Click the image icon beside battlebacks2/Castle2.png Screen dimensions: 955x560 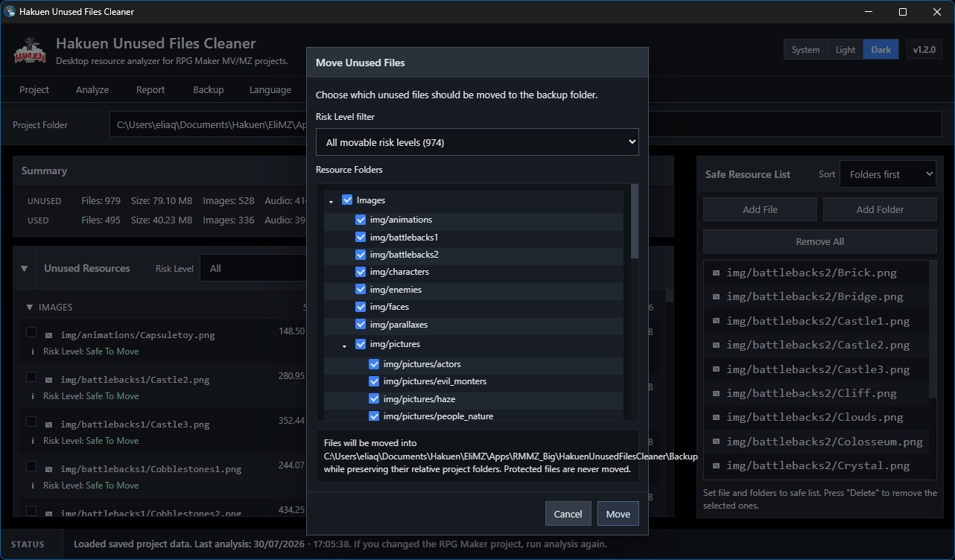(716, 345)
